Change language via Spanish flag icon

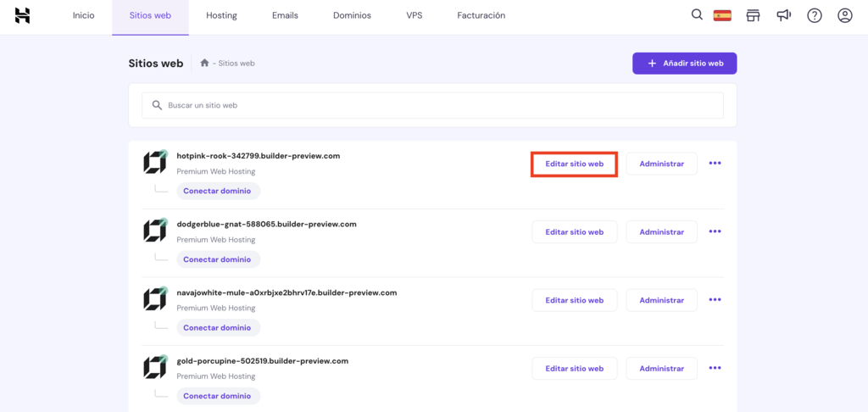[x=722, y=15]
